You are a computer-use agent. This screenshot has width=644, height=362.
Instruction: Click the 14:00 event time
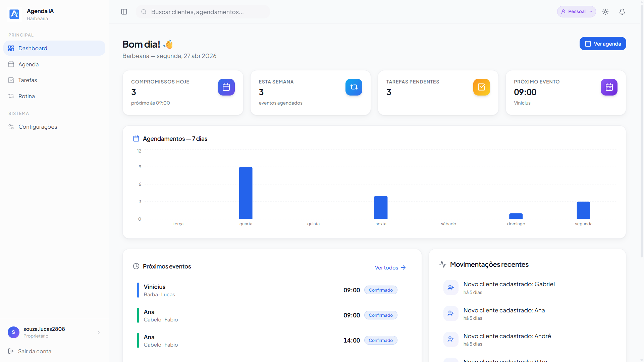pyautogui.click(x=352, y=340)
